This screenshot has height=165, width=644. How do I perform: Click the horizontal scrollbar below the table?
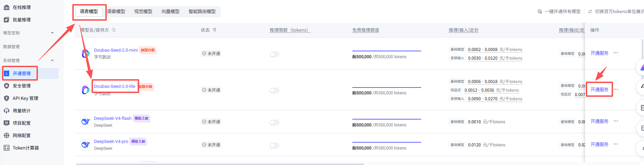220,164
